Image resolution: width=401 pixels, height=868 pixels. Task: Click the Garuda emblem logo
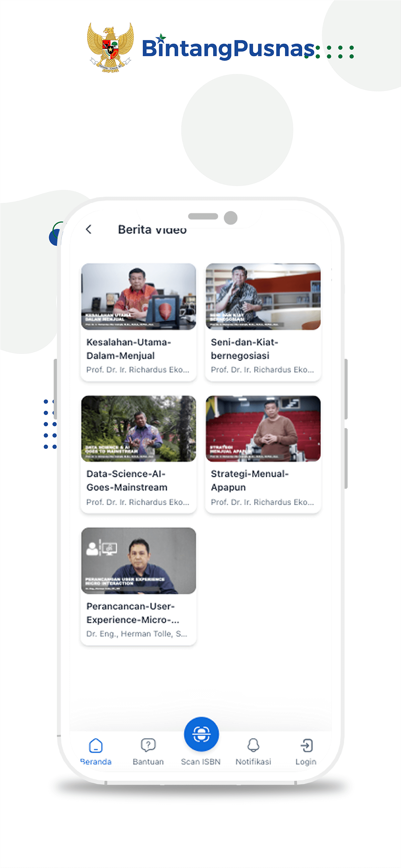[110, 47]
